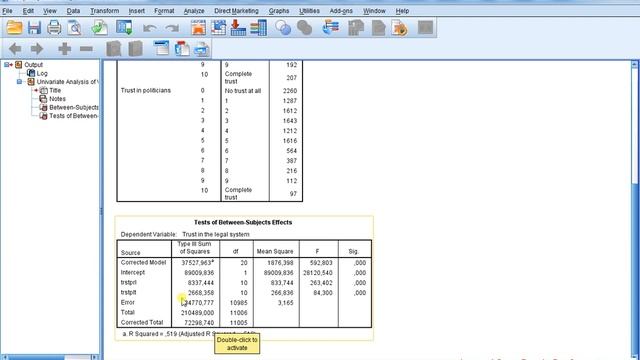The width and height of the screenshot is (640, 360).
Task: Select the Output root item in the outline
Action: pos(33,64)
